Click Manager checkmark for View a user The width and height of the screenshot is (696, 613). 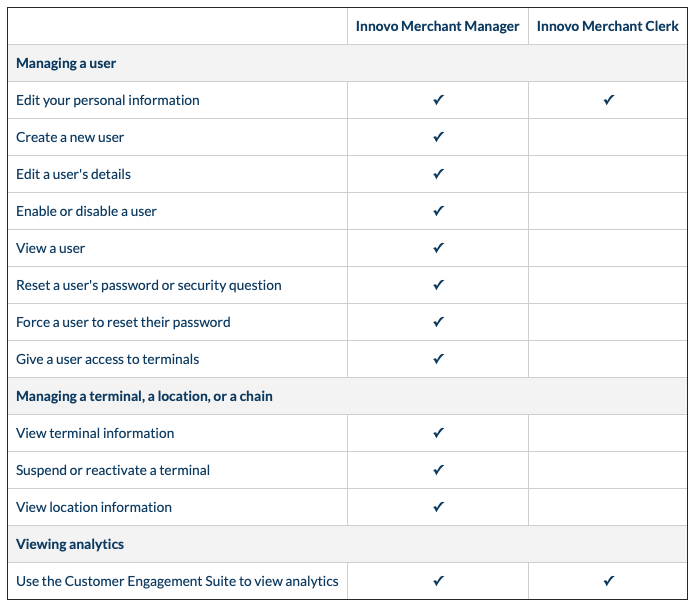click(x=438, y=248)
